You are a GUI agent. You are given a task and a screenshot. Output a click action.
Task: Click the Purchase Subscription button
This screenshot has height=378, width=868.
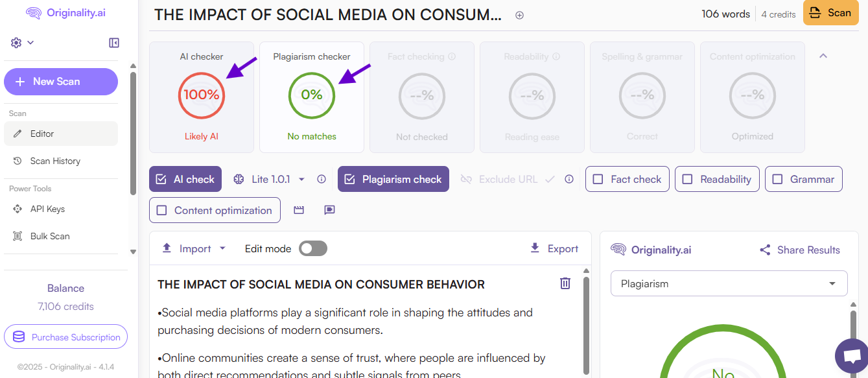tap(65, 337)
